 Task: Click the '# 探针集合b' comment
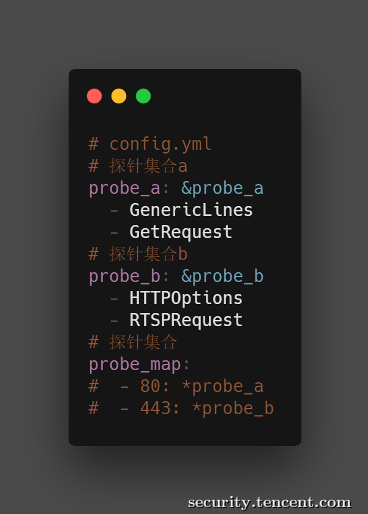pyautogui.click(x=138, y=254)
